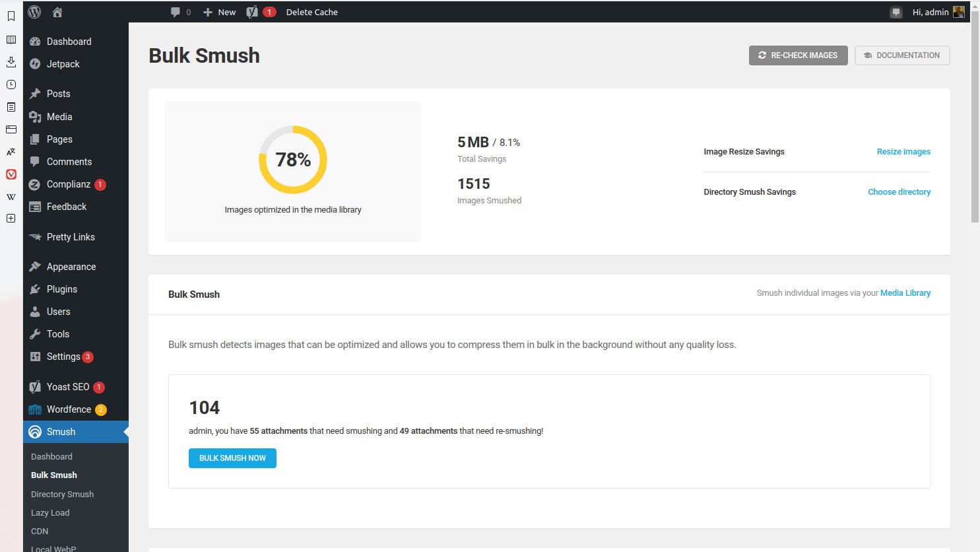Image resolution: width=980 pixels, height=552 pixels.
Task: Open the Bookmarks panel in browser sidebar
Action: pos(11,17)
